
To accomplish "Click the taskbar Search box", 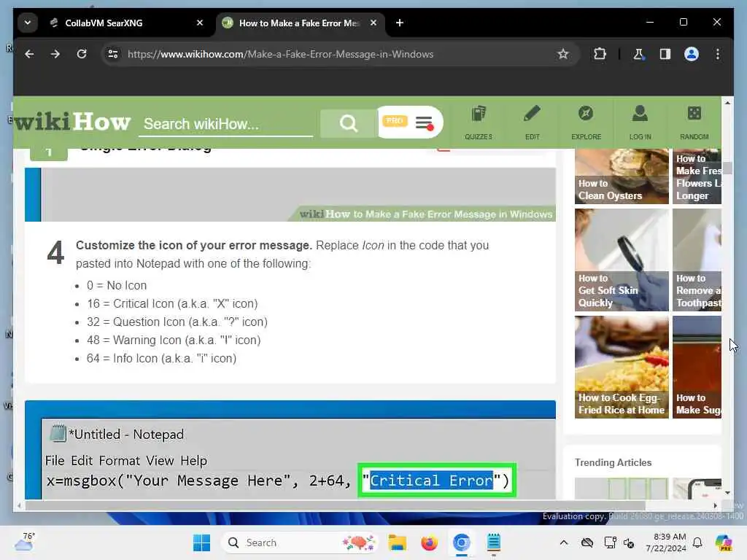I will 299,542.
